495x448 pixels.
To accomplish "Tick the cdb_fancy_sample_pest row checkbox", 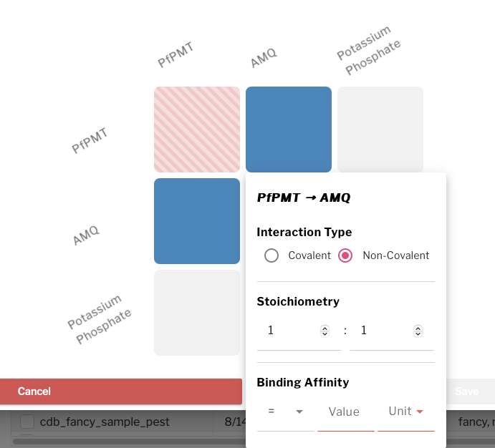I will (x=27, y=422).
